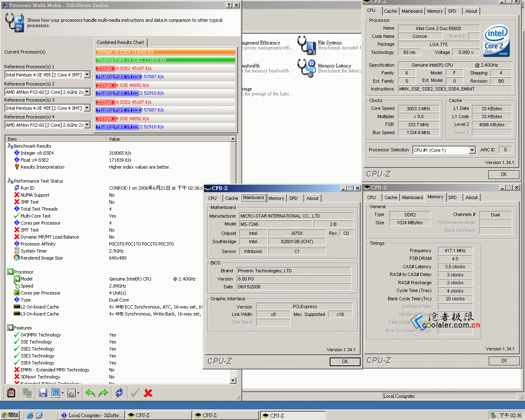Cancel with the red X toolbar icon
Screen dimensions: 525x420
point(148,393)
